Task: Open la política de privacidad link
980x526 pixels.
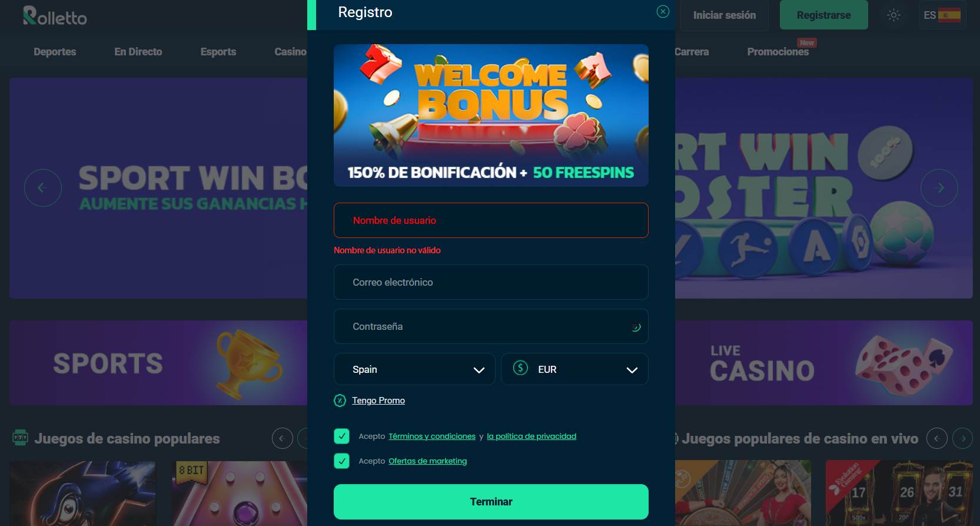Action: (531, 436)
